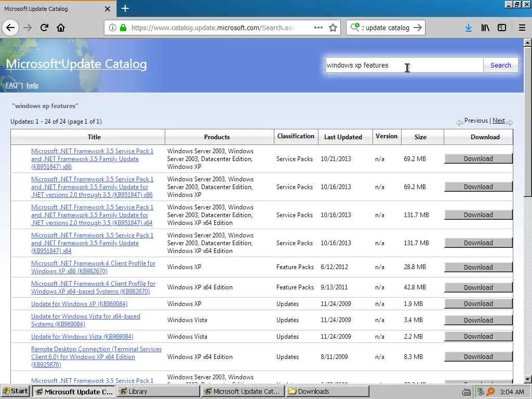
Task: Reload the page with the refresh icon
Action: (x=44, y=28)
